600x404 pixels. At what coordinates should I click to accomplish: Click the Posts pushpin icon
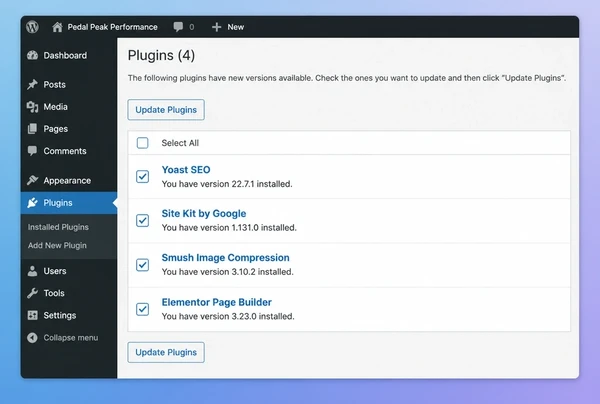point(33,85)
